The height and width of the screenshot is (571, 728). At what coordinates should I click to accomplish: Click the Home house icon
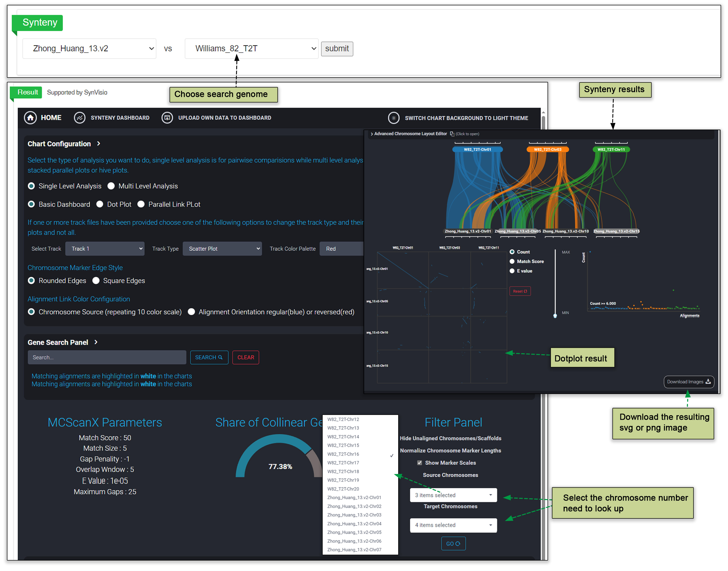(x=30, y=118)
